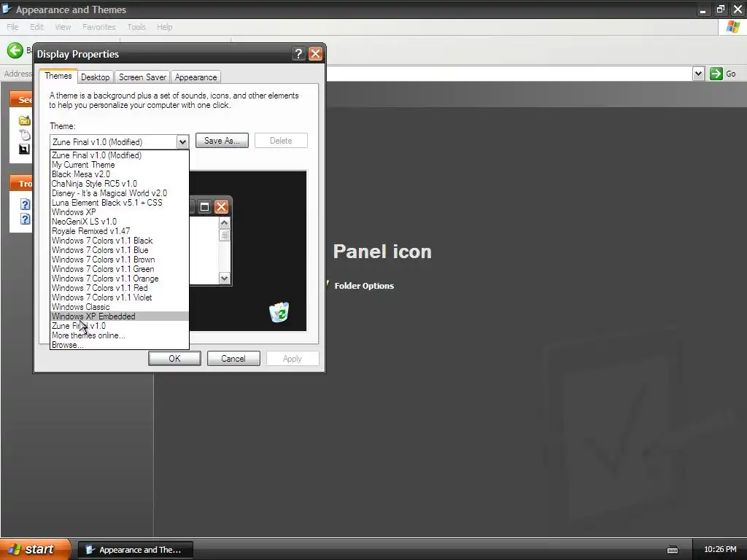This screenshot has height=560, width=747.
Task: Choose Zune Final v1.0 (Modified) in list
Action: click(x=120, y=155)
